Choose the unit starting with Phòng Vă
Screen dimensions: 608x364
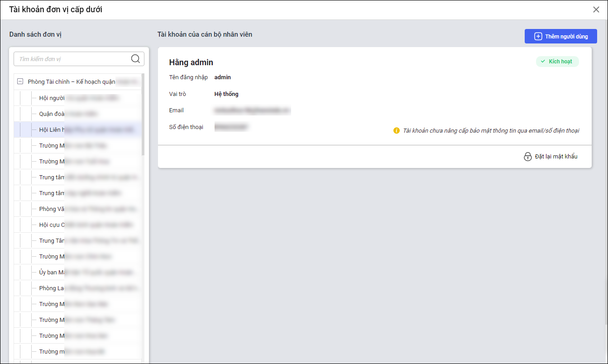click(x=52, y=209)
